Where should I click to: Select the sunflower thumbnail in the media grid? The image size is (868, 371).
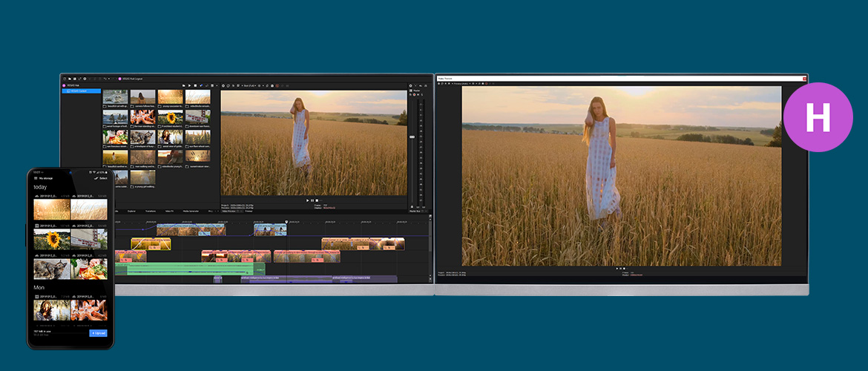coord(170,118)
